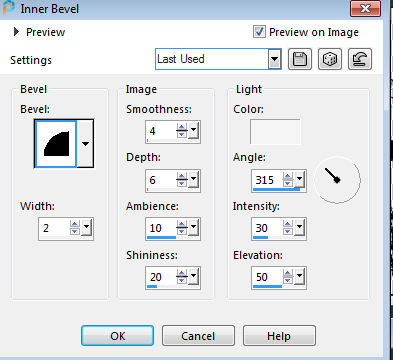Expand the Preview disclosure triangle

pos(16,32)
